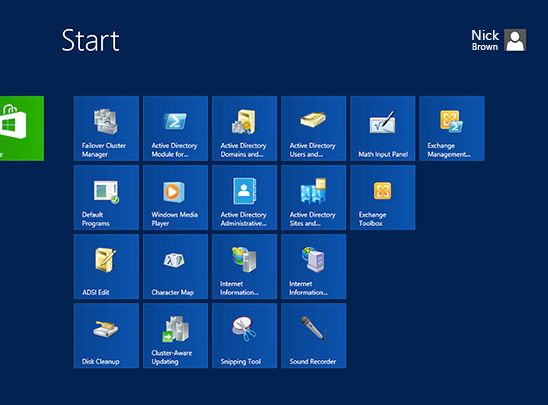Open the Default Programs tile
Image resolution: width=548 pixels, height=405 pixels.
click(x=106, y=197)
